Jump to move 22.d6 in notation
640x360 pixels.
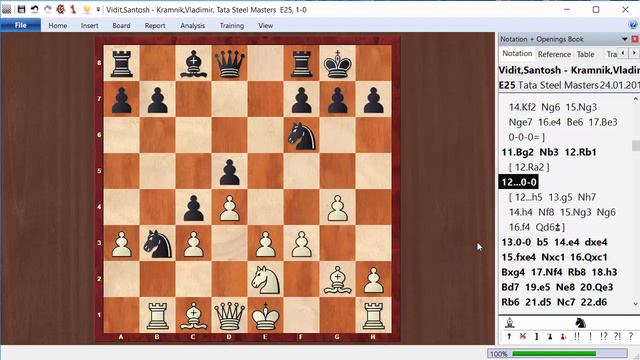[594, 302]
